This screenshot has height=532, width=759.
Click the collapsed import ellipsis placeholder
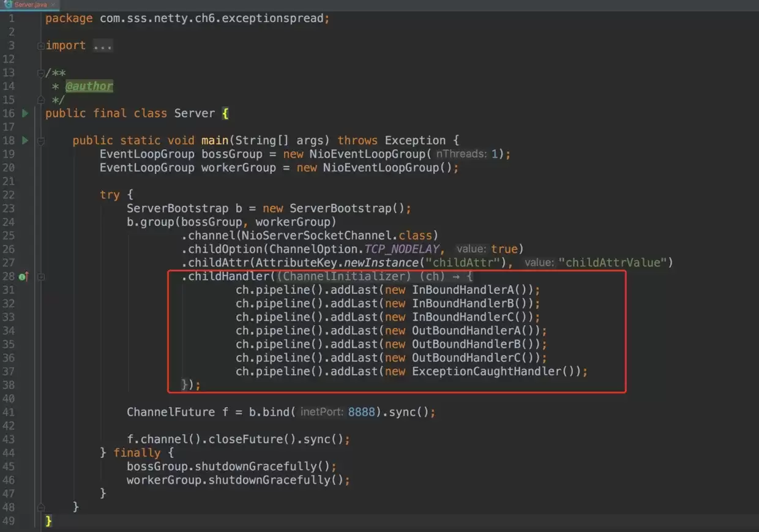103,46
